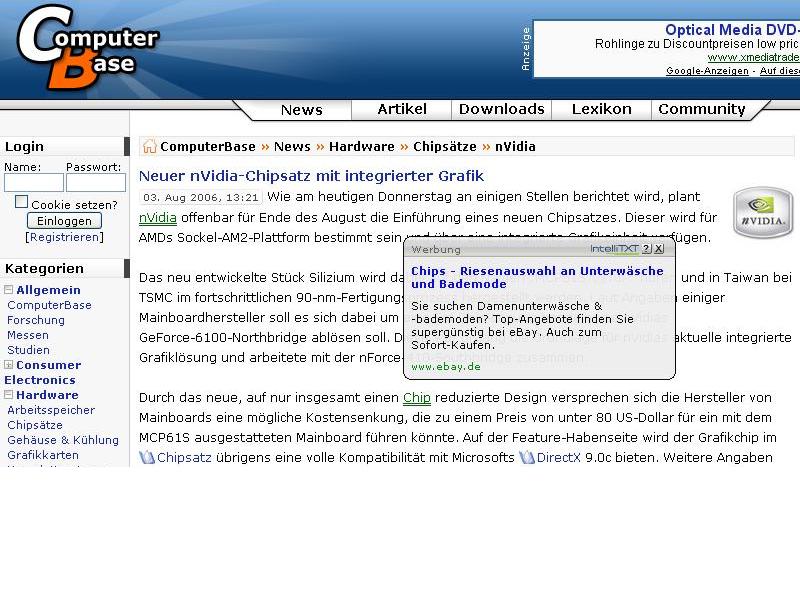Open the ComputerBase category in sidebar
This screenshot has width=800, height=600.
(49, 305)
